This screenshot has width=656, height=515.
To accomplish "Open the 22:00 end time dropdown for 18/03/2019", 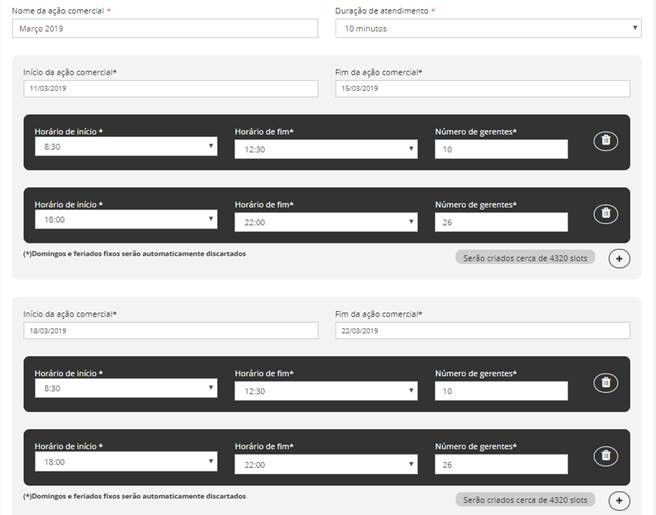I will pos(326,464).
